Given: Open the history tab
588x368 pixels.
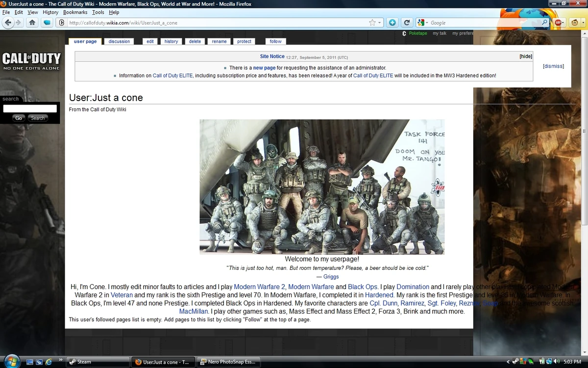Looking at the screenshot, I should (x=171, y=41).
